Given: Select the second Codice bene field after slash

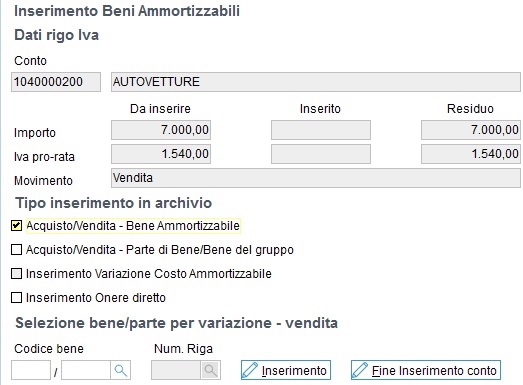Looking at the screenshot, I should 86,370.
